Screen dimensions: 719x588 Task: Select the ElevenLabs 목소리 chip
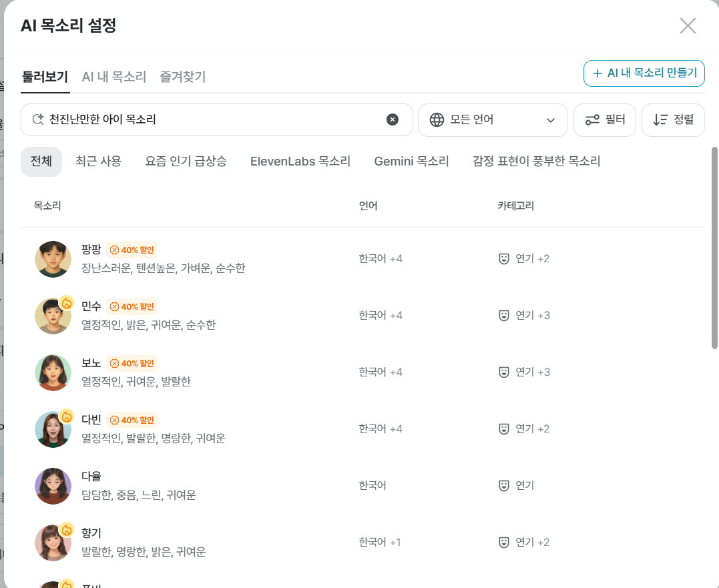click(x=300, y=162)
